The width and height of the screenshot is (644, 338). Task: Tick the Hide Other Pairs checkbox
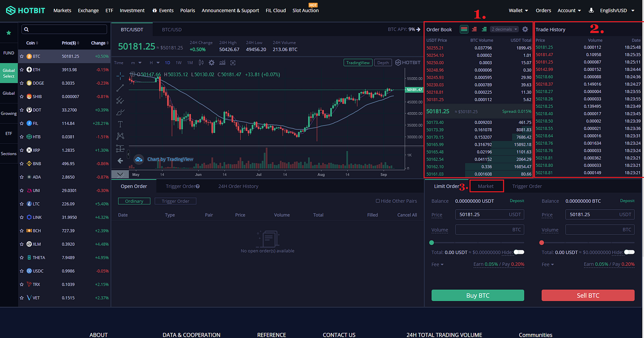click(x=378, y=201)
